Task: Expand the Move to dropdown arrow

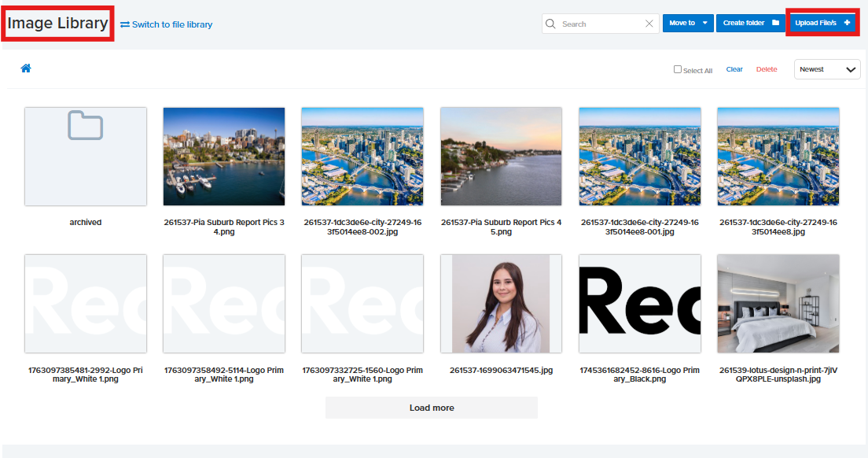Action: tap(704, 23)
